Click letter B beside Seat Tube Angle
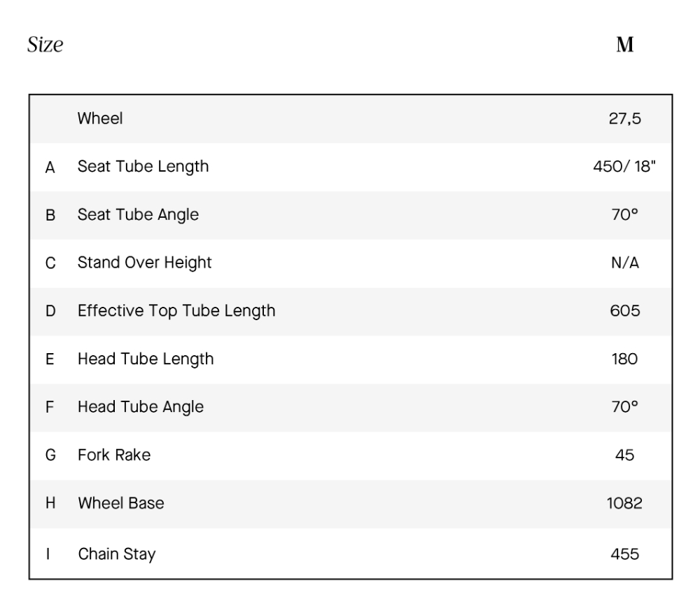Image resolution: width=700 pixels, height=606 pixels. 50,215
